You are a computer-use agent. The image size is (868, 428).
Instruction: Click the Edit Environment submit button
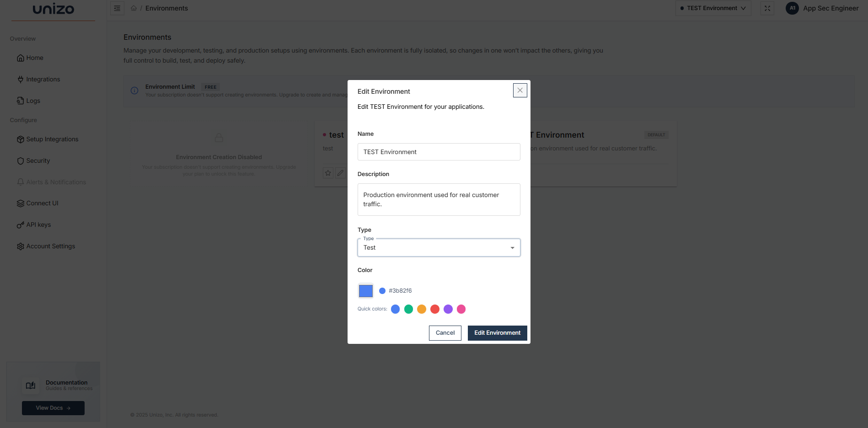tap(497, 333)
